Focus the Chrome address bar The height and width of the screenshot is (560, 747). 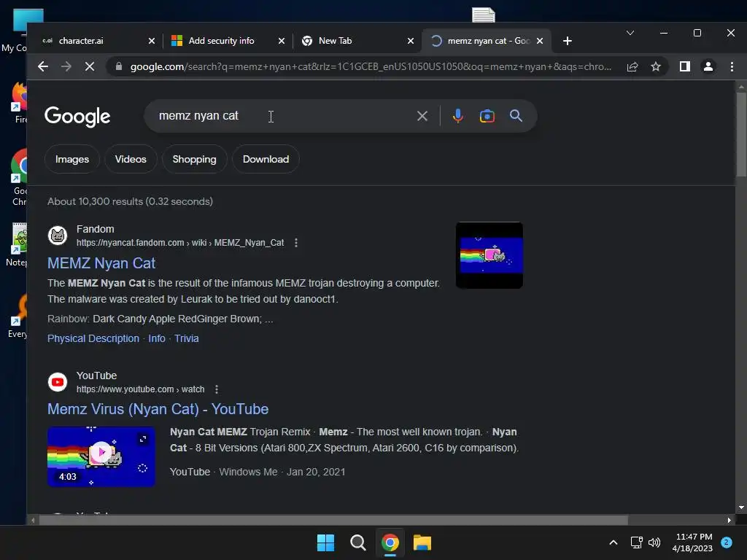coord(371,66)
